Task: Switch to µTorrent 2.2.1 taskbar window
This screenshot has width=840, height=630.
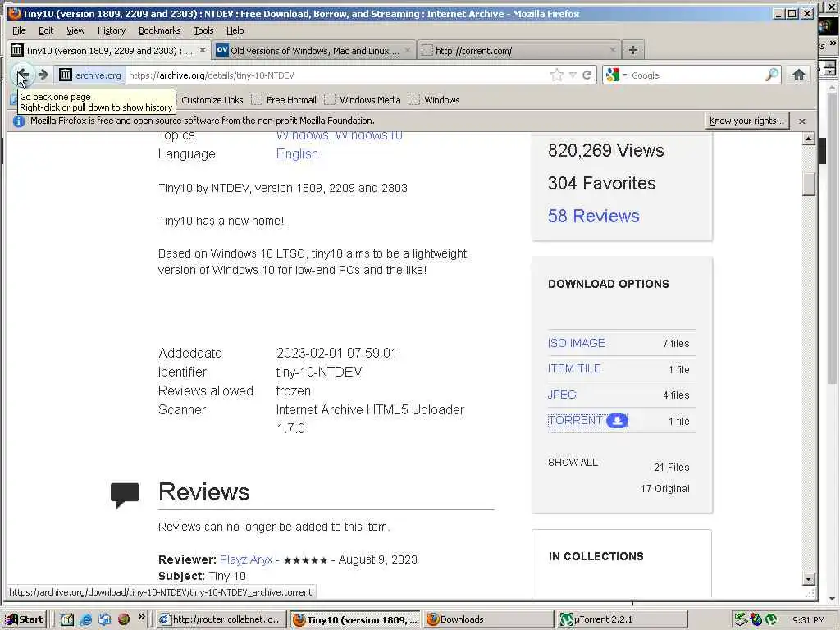Action: click(622, 619)
